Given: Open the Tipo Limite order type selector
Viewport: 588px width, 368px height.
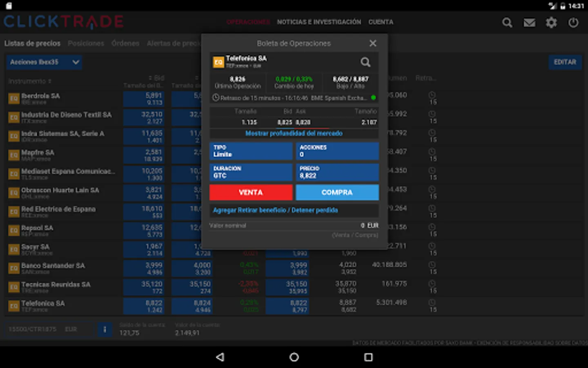Looking at the screenshot, I should click(251, 151).
